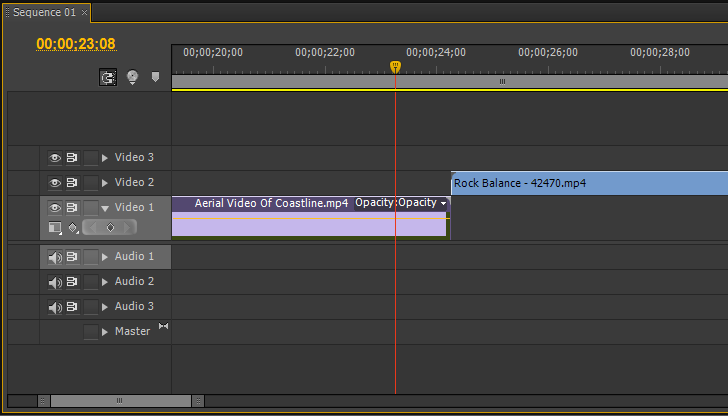Image resolution: width=728 pixels, height=416 pixels.
Task: Click the work area bar center grip
Action: click(x=502, y=82)
